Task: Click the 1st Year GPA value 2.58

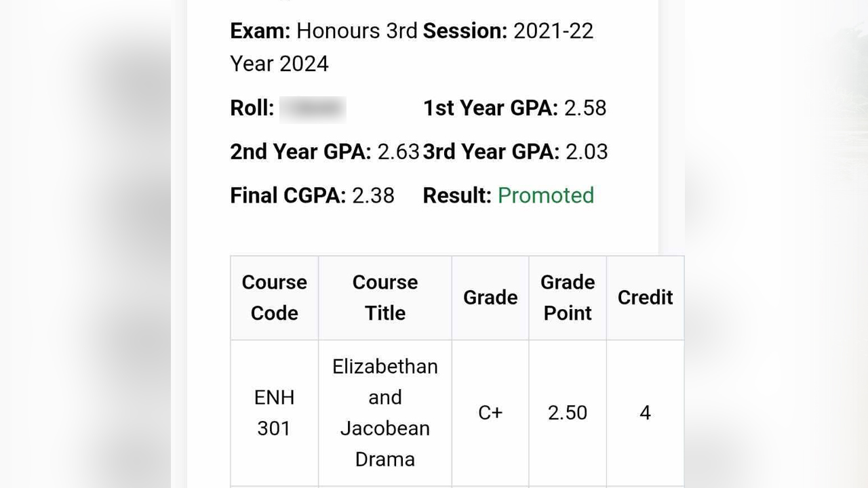Action: [585, 108]
